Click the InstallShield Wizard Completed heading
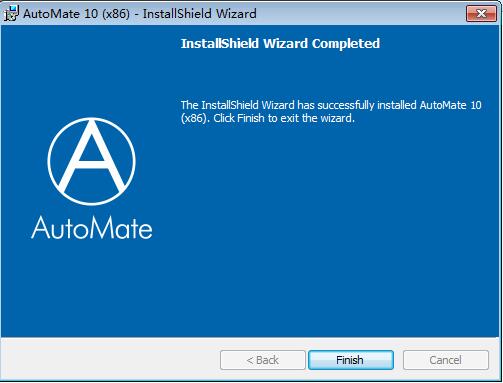This screenshot has height=383, width=503. point(280,44)
